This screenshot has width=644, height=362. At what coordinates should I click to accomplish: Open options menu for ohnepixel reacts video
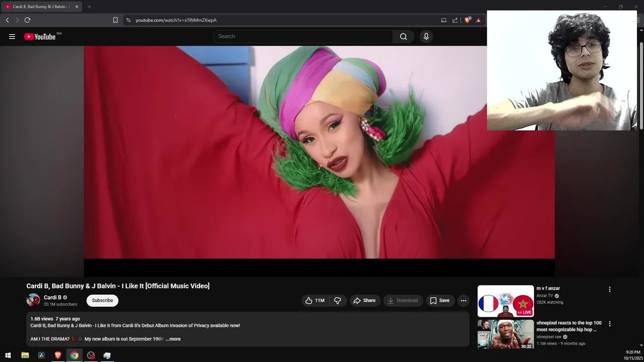610,324
